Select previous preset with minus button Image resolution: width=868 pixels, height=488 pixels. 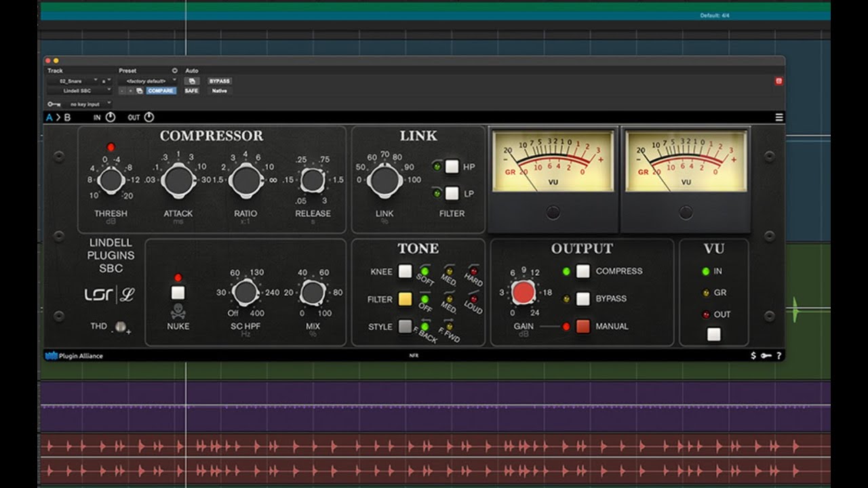(x=122, y=91)
